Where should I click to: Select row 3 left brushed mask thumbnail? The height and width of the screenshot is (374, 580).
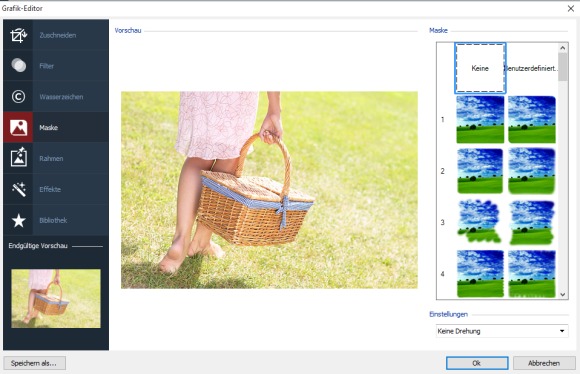[480, 222]
